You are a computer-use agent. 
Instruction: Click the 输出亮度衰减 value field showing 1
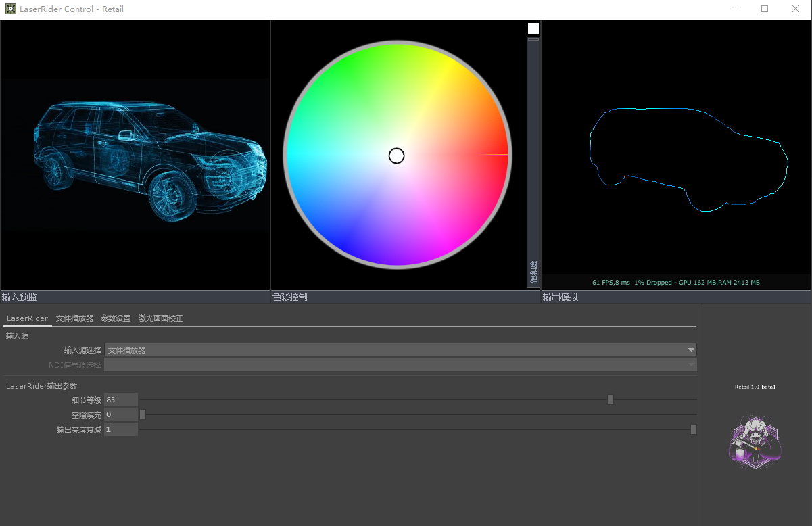coord(121,429)
